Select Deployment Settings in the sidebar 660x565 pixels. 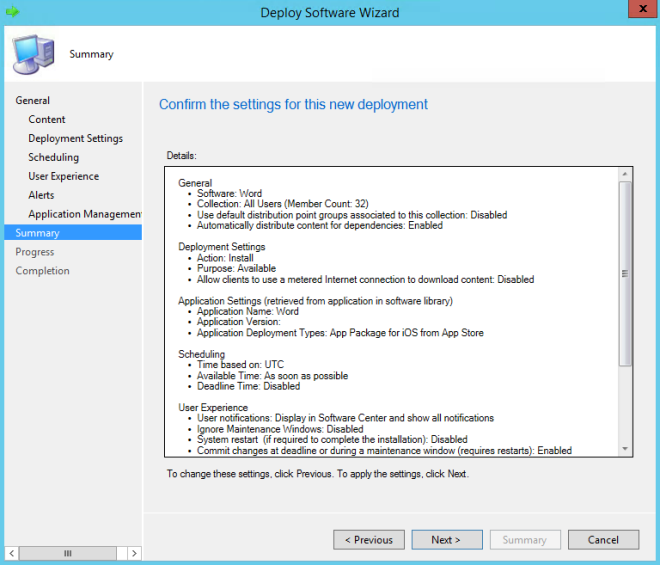(75, 139)
